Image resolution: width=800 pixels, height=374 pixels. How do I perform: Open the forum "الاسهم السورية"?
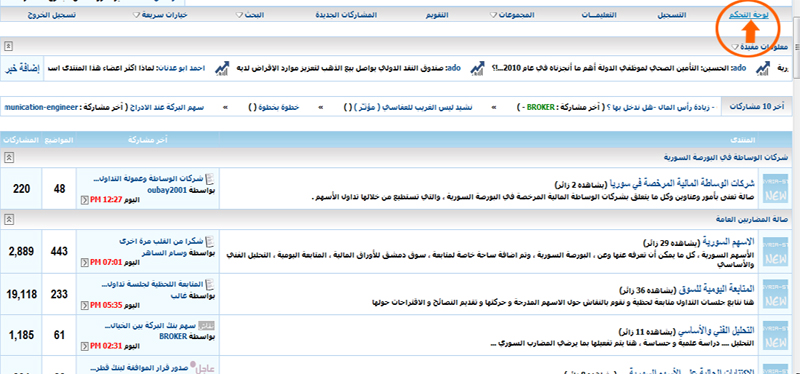[729, 241]
